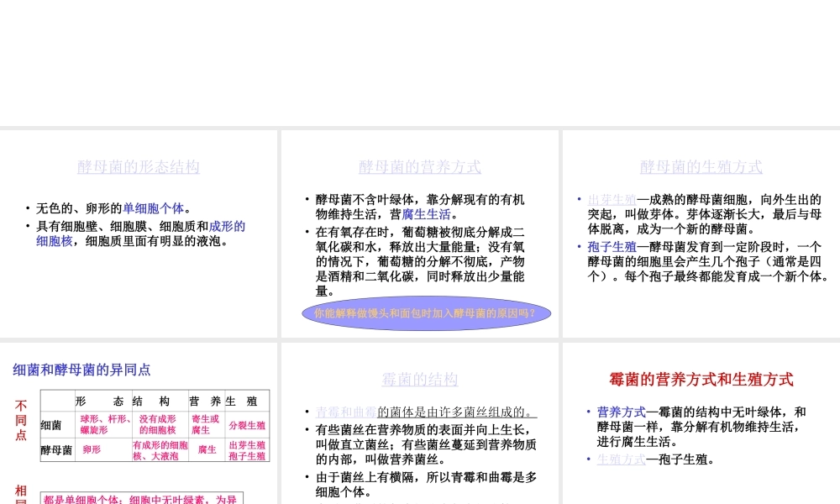Click the red vertical label 不同点
Screen dimensions: 840x504
point(21,421)
